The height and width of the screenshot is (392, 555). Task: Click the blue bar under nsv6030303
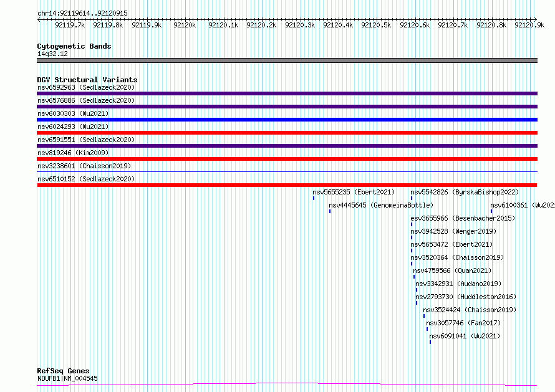tap(287, 120)
